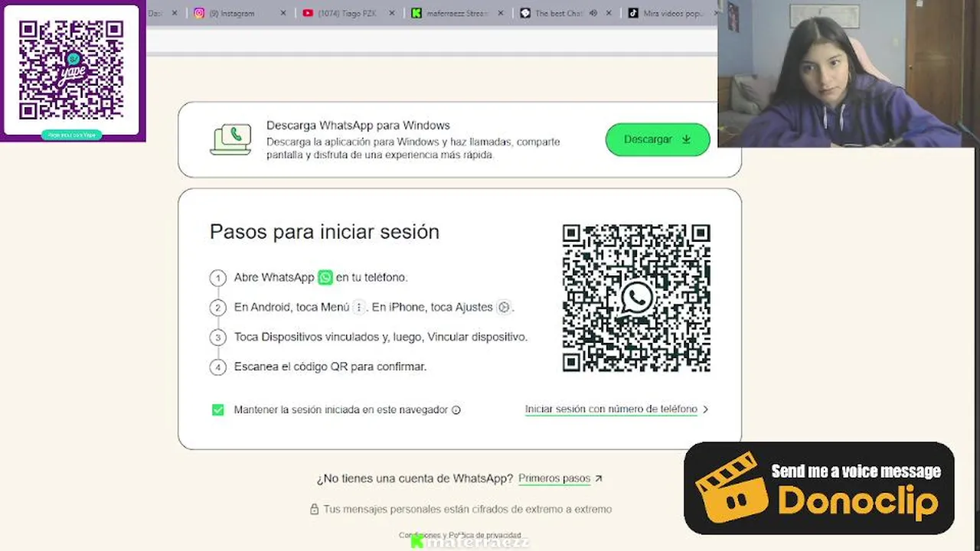Click the Kick favicon on maferraezz tab
The image size is (980, 551).
click(416, 13)
